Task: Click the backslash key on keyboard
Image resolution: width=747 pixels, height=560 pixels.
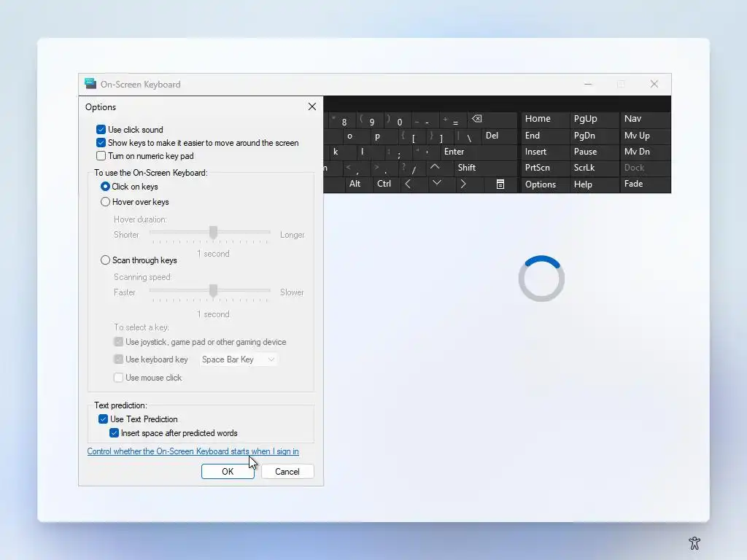Action: (468, 136)
